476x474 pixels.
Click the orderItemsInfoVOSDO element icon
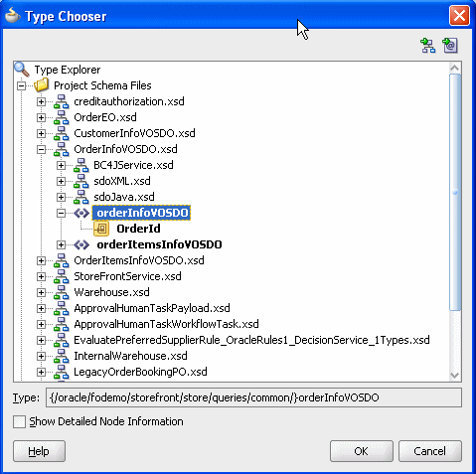click(x=81, y=244)
